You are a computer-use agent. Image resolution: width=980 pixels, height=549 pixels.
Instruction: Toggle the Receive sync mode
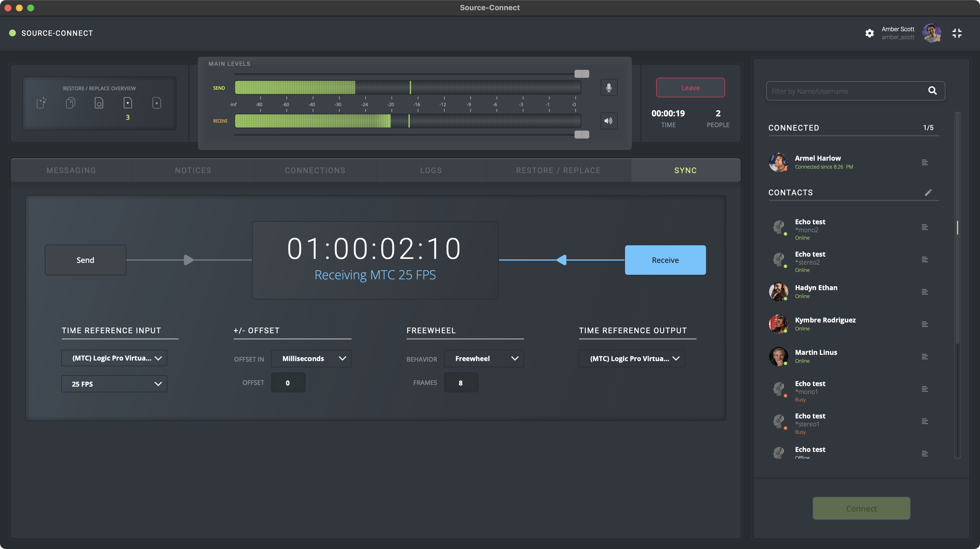665,260
